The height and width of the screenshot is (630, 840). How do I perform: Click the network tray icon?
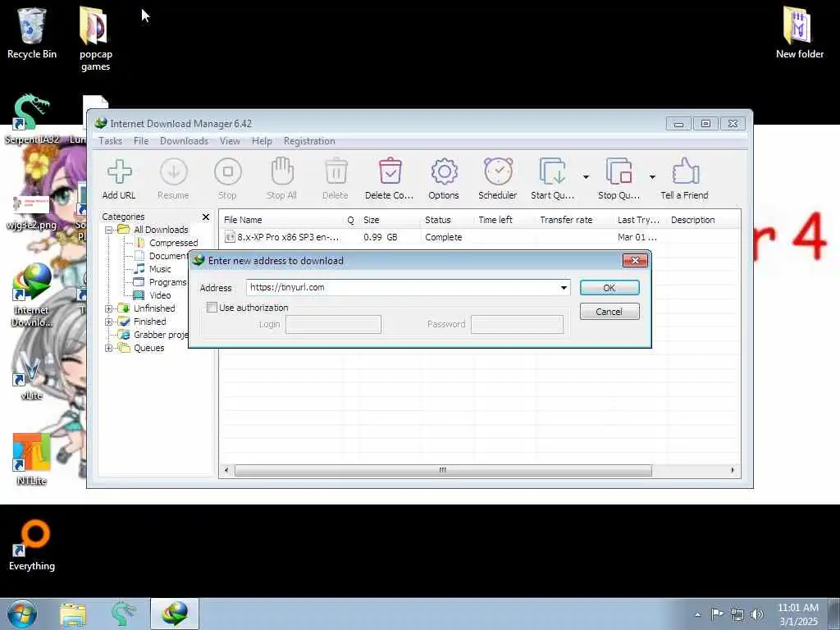tap(737, 614)
